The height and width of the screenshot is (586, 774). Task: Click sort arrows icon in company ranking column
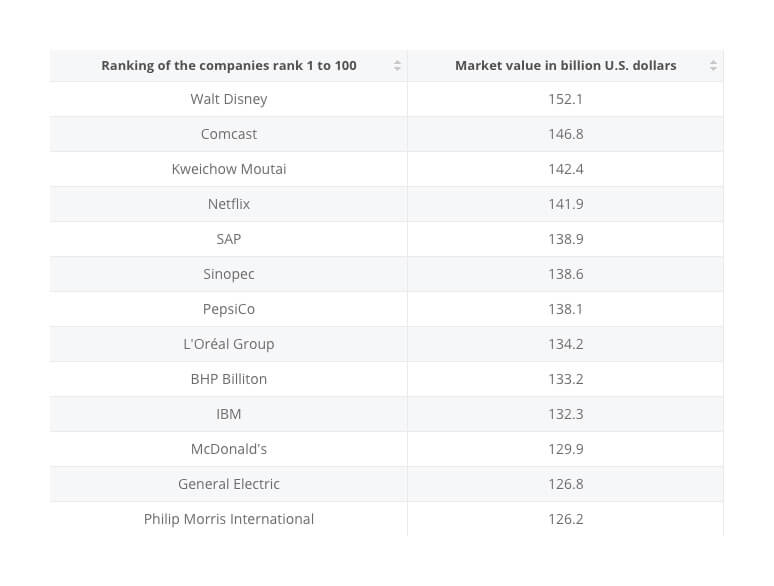click(x=397, y=66)
